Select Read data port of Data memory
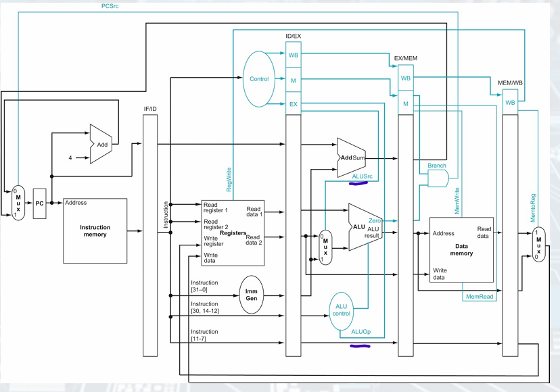This screenshot has width=560, height=392. point(484,232)
